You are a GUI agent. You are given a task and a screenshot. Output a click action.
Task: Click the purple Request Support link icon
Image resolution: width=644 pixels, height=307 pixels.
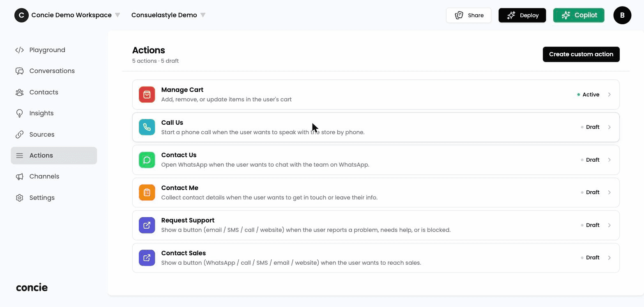147,225
